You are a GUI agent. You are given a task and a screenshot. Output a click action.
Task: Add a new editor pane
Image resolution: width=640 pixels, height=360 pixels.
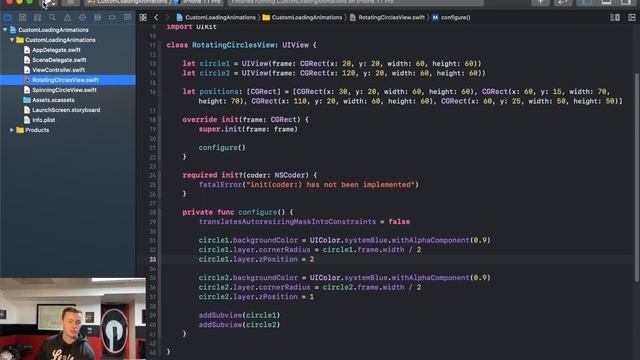pyautogui.click(x=632, y=18)
